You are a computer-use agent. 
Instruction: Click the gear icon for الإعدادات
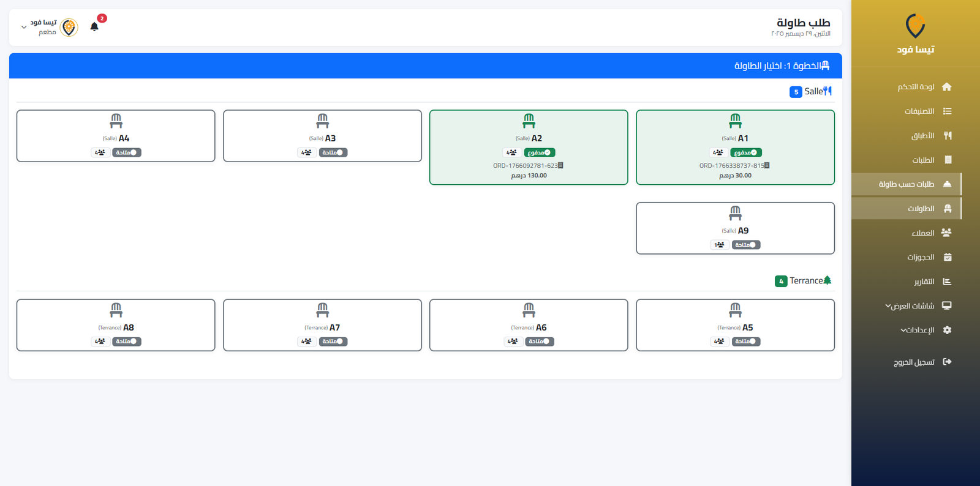pos(947,330)
